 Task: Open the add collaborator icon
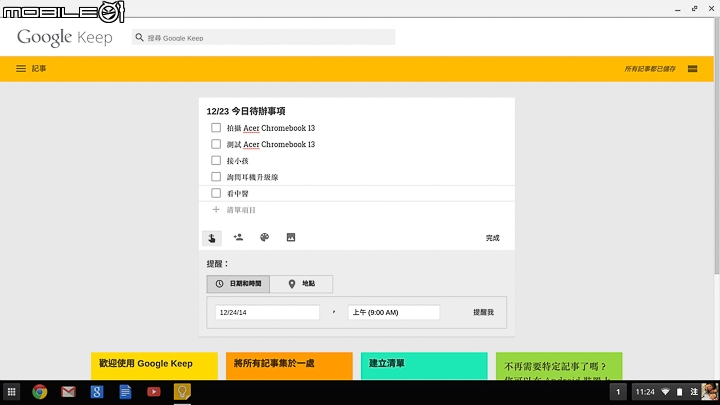238,237
